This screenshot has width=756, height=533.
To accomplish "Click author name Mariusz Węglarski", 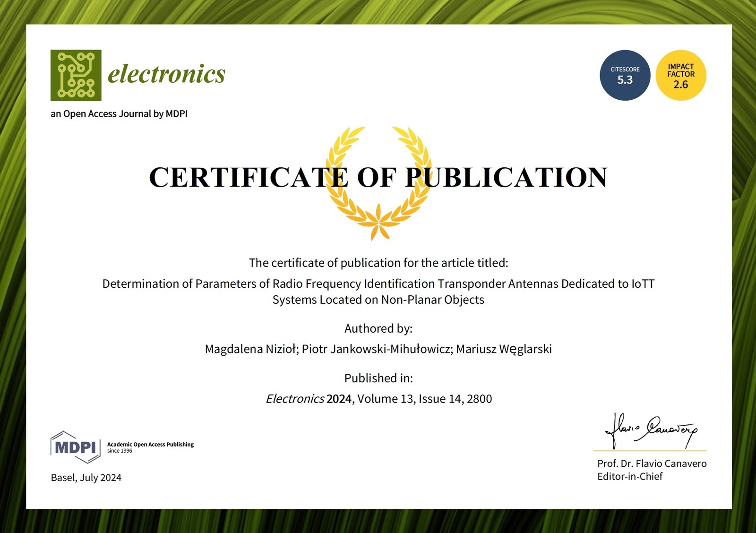I will click(x=504, y=349).
